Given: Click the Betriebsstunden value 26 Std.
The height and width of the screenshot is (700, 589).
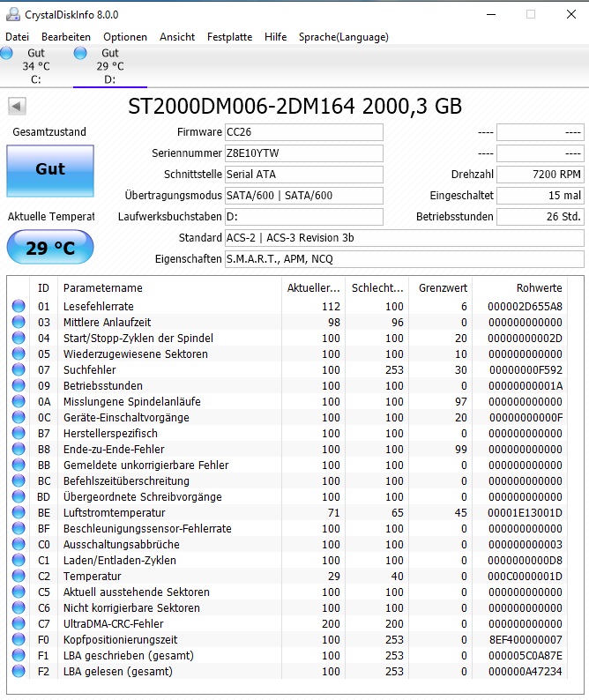Looking at the screenshot, I should pos(541,217).
